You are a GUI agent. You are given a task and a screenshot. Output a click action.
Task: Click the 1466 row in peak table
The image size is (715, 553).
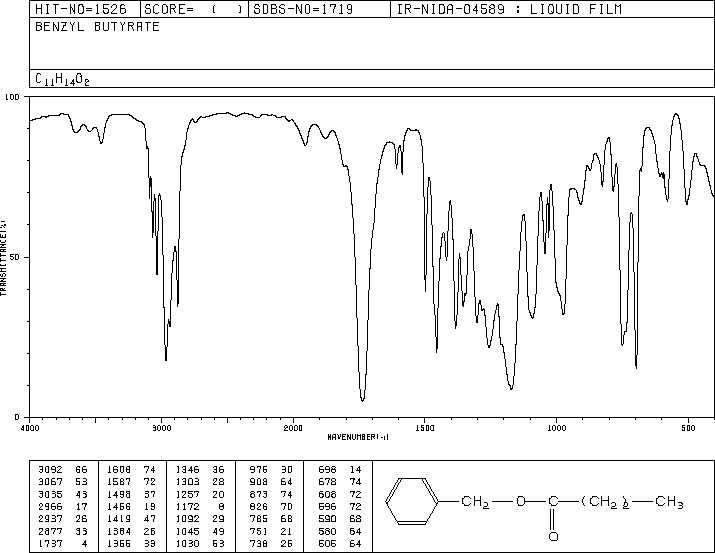click(x=131, y=506)
